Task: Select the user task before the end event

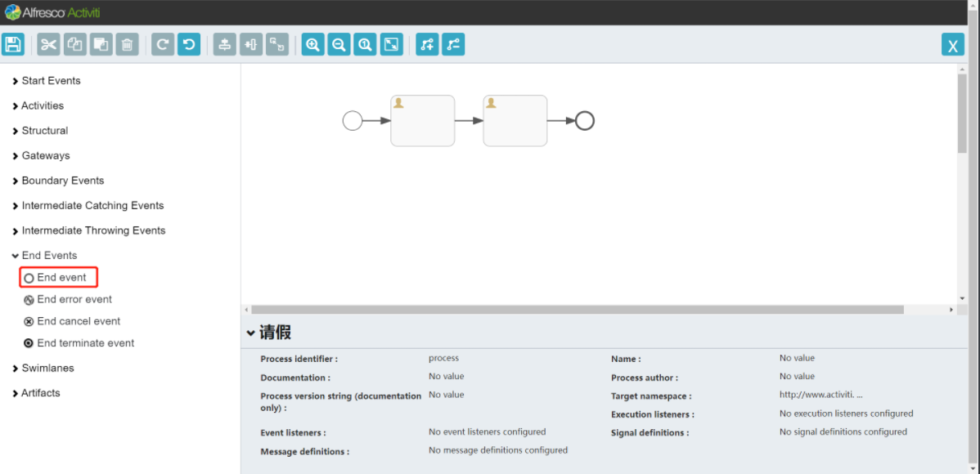Action: point(515,120)
